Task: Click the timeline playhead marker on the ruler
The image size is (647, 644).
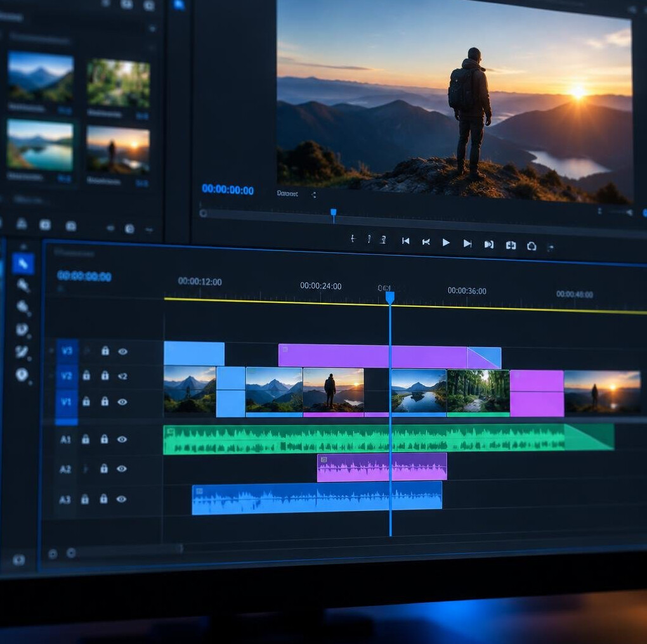Action: [390, 298]
